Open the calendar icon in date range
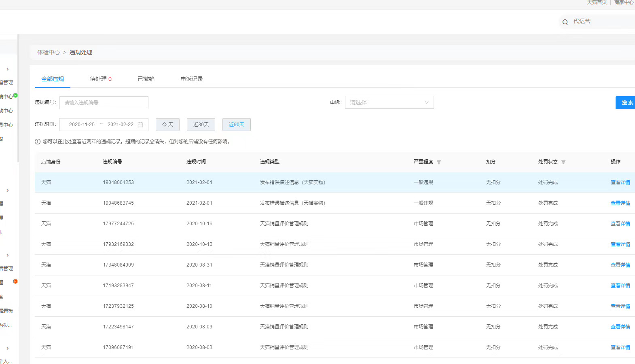 [x=140, y=125]
